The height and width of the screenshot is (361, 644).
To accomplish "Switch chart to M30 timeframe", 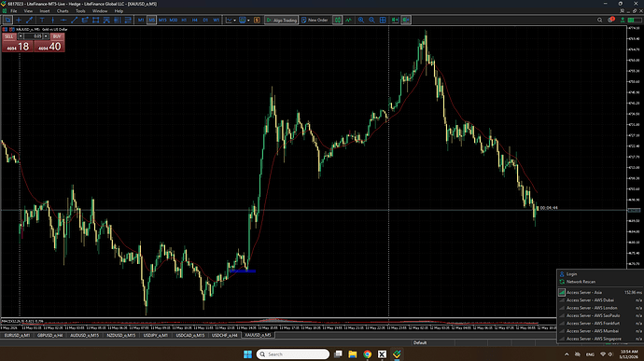I will coord(174,20).
